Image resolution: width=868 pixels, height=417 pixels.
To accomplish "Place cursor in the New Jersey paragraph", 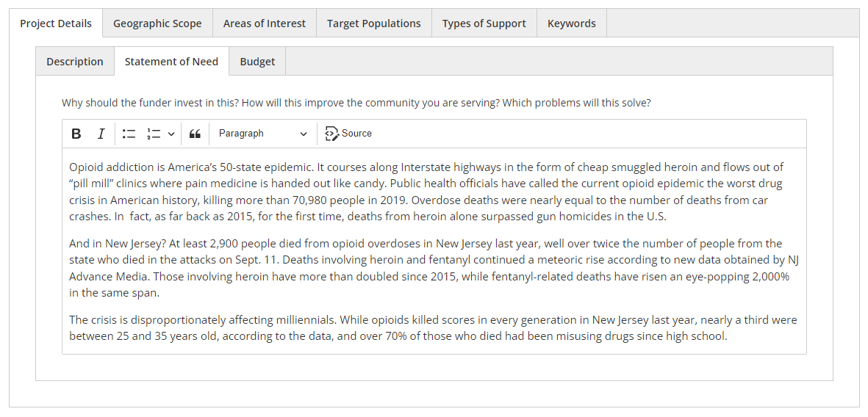I will (426, 268).
